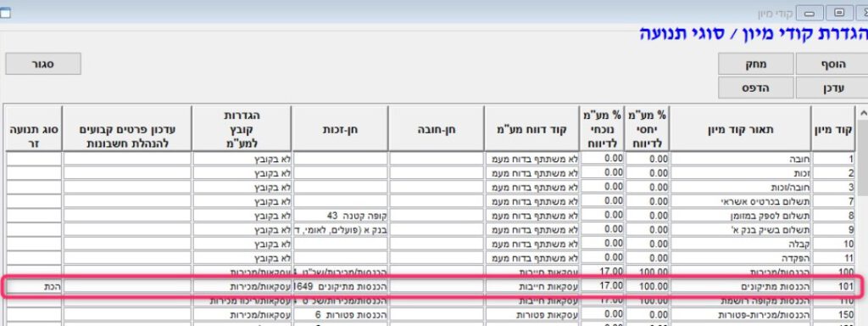Select the קופה קטנה 43 credit account cell

point(340,215)
